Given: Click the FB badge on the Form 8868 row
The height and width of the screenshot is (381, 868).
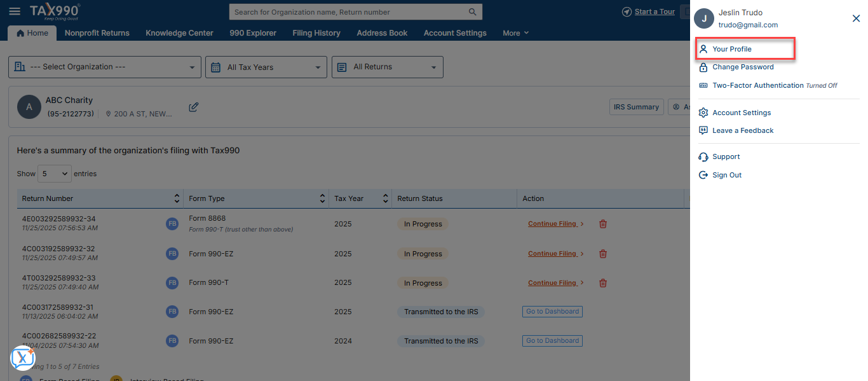Looking at the screenshot, I should (x=172, y=223).
